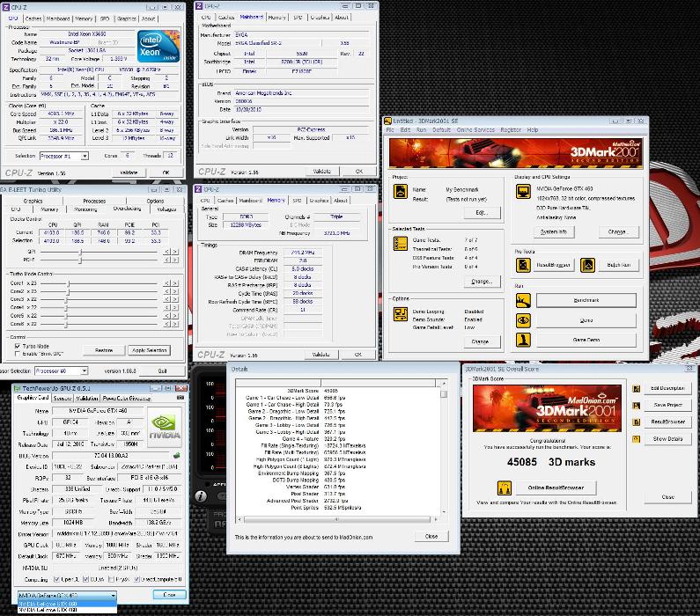Image resolution: width=700 pixels, height=616 pixels.
Task: Click the Options section icon in 3DMark
Action: pos(400,314)
